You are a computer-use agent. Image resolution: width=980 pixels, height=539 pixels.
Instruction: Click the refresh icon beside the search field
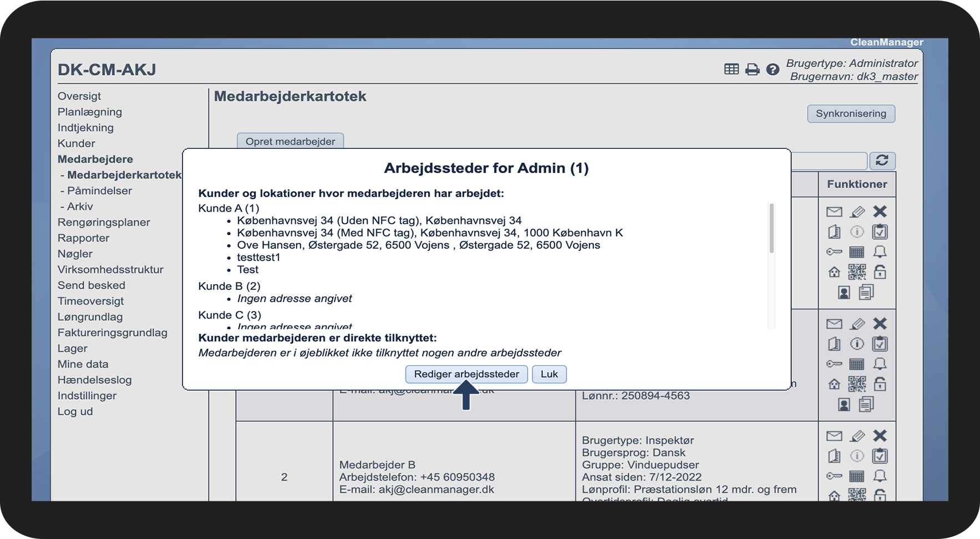point(882,161)
